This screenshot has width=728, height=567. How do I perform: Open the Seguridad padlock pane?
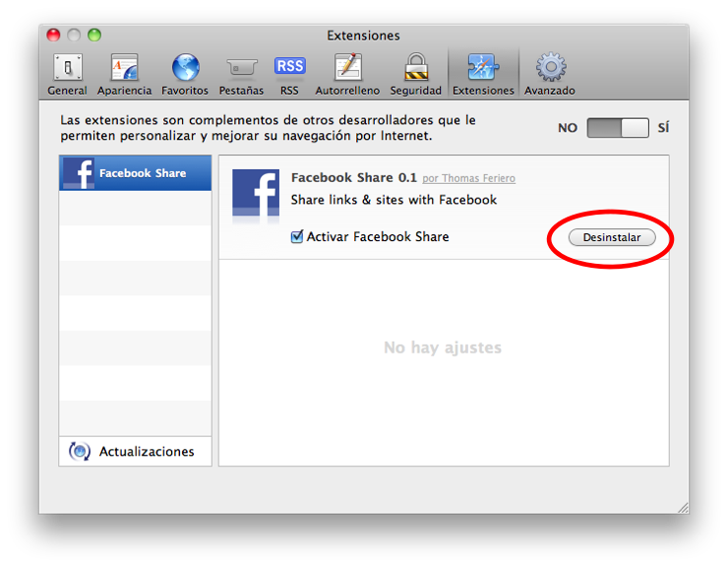click(x=415, y=75)
